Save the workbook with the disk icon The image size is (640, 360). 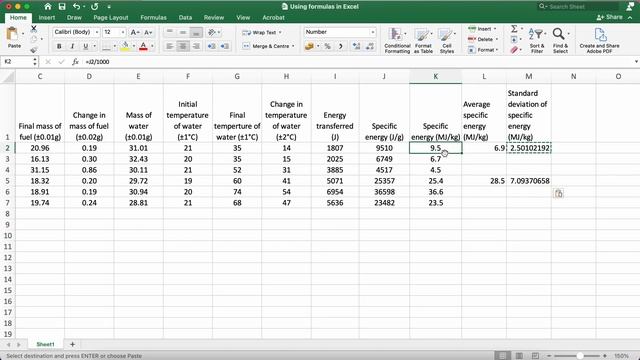pyautogui.click(x=62, y=7)
